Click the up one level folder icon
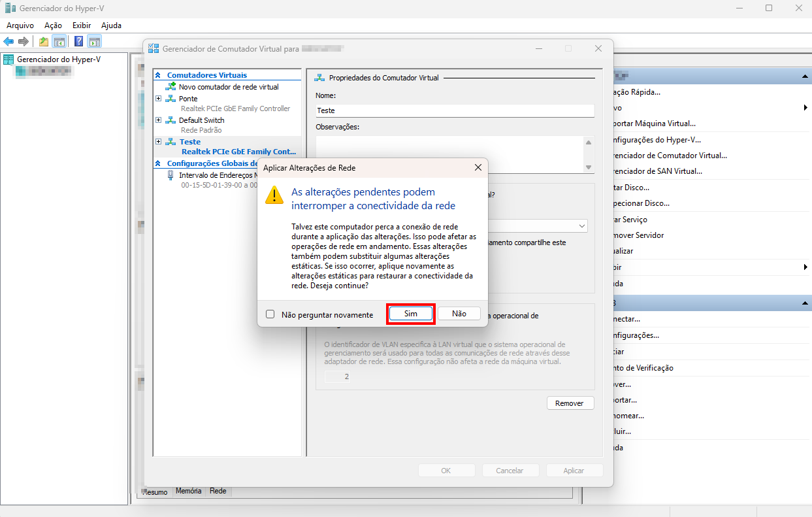 [44, 42]
